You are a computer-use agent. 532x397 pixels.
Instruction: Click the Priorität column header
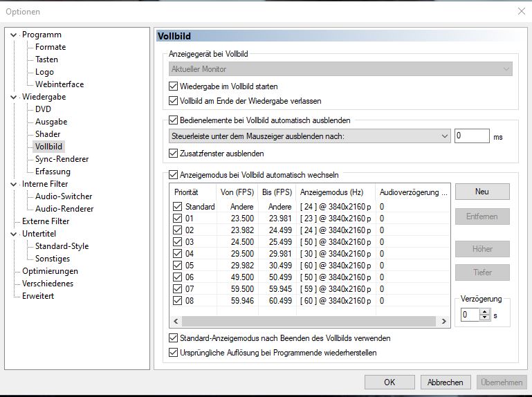click(x=193, y=192)
